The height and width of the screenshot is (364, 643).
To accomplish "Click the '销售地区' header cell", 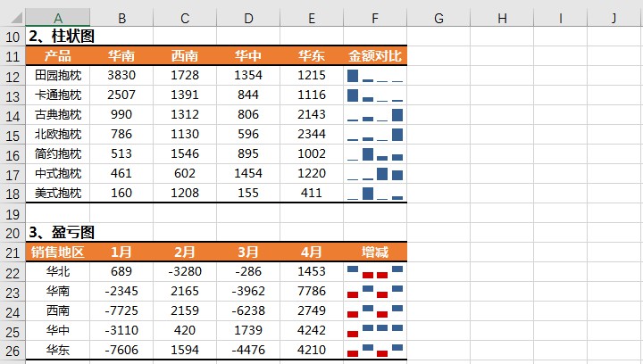I will pyautogui.click(x=58, y=252).
